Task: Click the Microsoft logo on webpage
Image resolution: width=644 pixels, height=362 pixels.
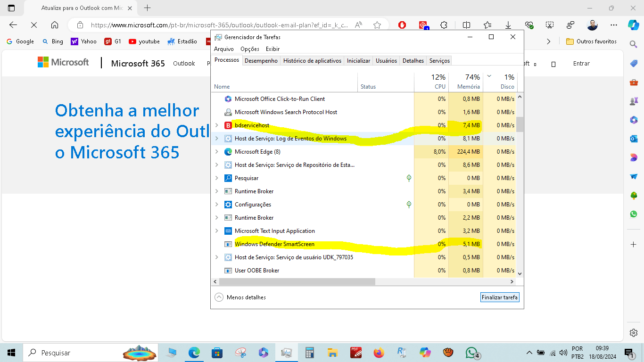Action: click(63, 62)
